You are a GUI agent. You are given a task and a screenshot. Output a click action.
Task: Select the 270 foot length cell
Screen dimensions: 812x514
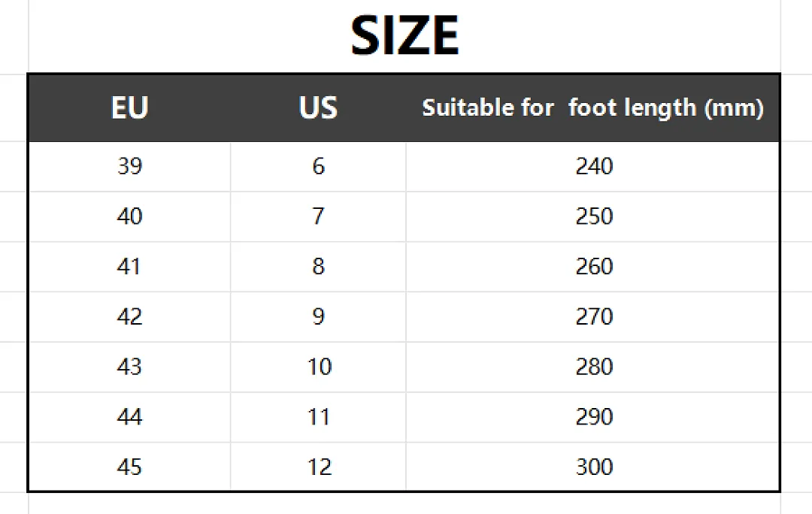tap(593, 317)
